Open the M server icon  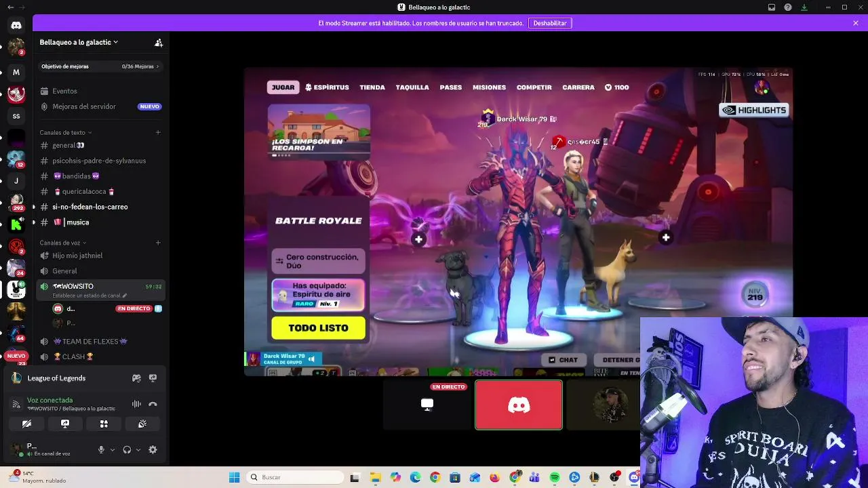point(16,72)
